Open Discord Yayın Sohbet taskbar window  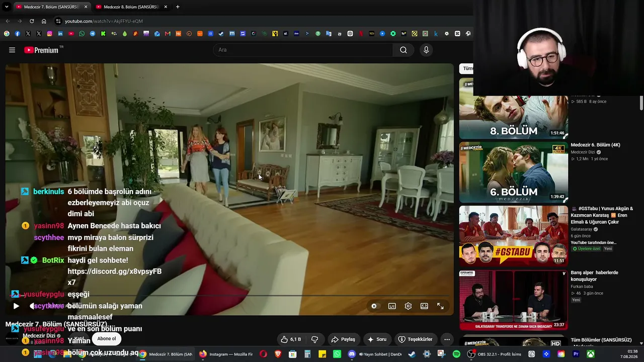pyautogui.click(x=374, y=354)
